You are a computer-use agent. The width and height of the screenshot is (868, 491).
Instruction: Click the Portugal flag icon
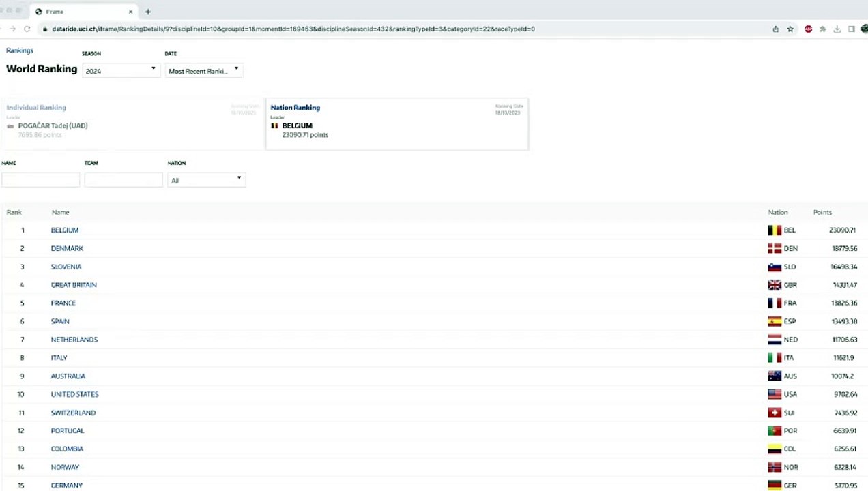pyautogui.click(x=775, y=431)
